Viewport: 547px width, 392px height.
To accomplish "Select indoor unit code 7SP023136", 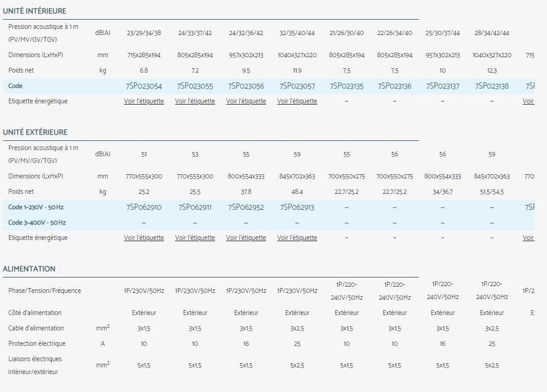I will pyautogui.click(x=394, y=86).
